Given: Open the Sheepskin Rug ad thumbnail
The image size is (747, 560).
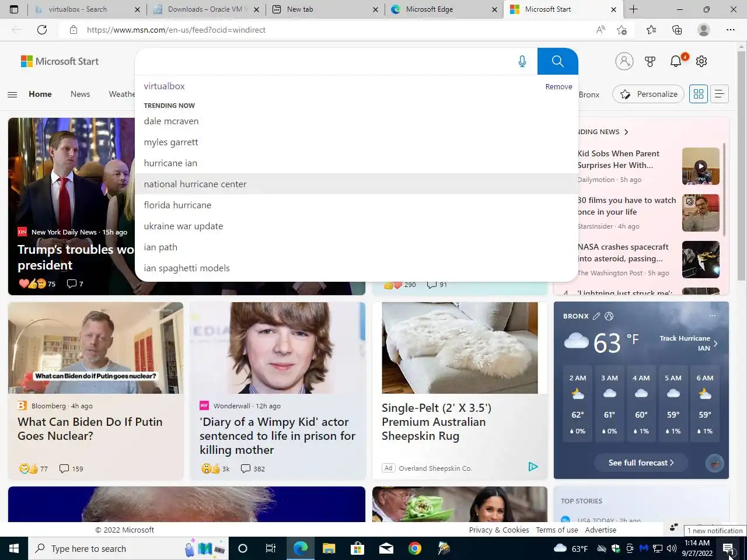Looking at the screenshot, I should 460,348.
